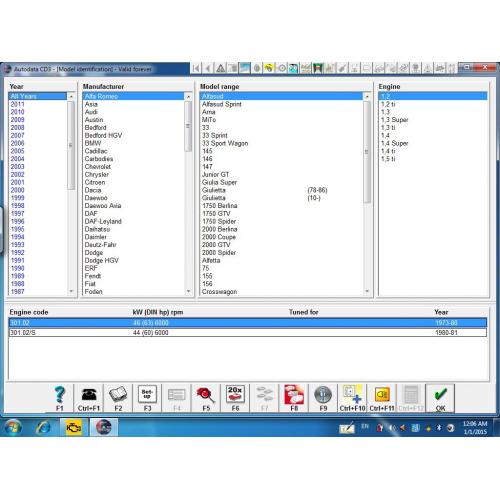Image resolution: width=500 pixels, height=500 pixels.
Task: Click the disc application icon in the taskbar
Action: 104,427
